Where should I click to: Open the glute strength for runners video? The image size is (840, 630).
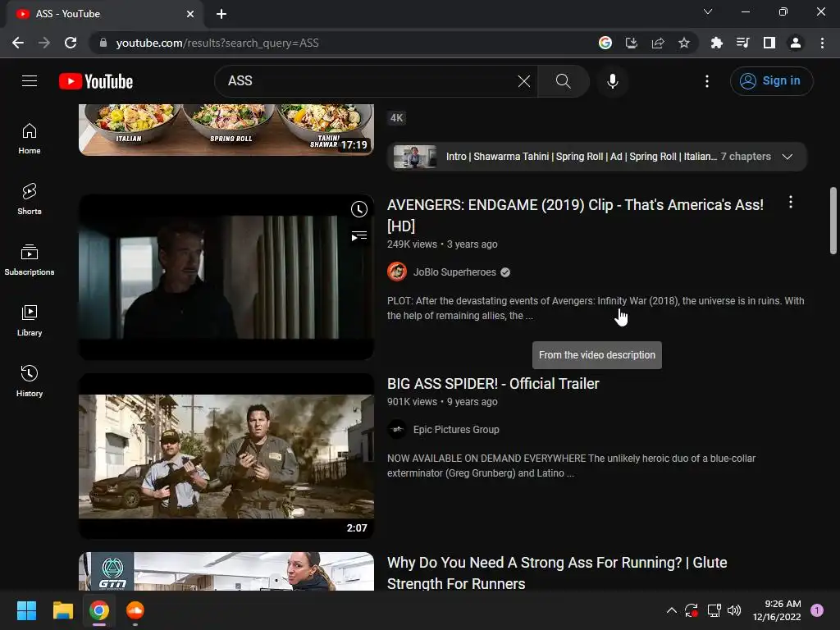click(x=557, y=573)
